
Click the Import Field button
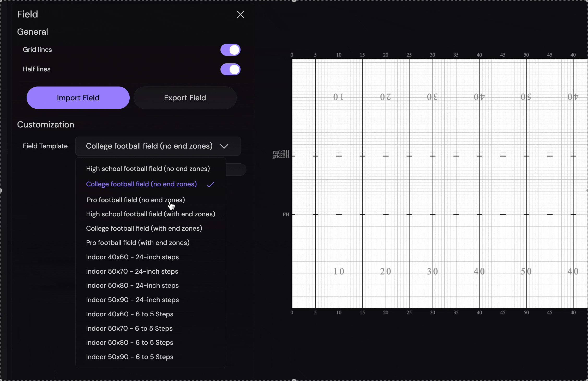[x=78, y=98]
